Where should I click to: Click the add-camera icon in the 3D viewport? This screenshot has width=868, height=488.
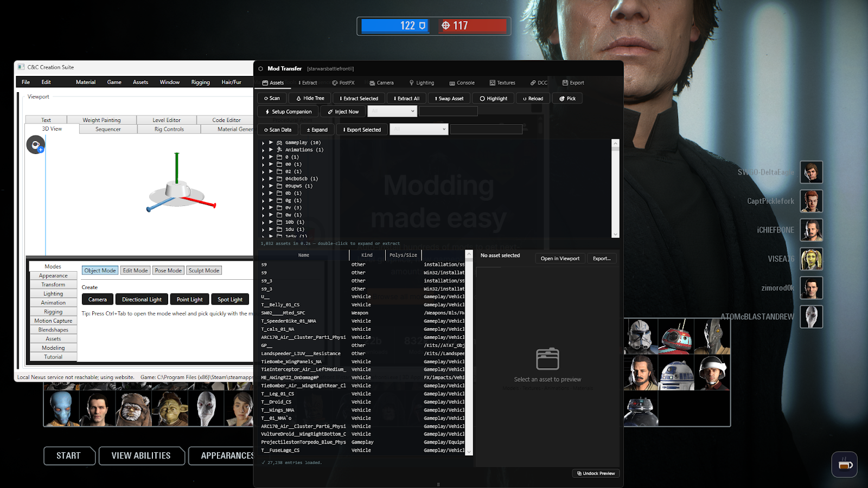point(36,144)
